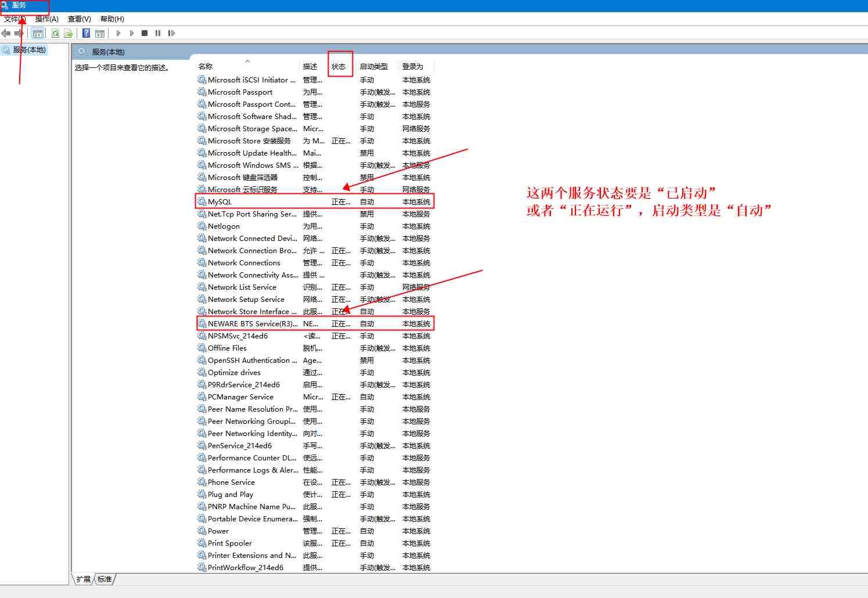Toggle the show/hide console tree icon
The image size is (868, 598).
tap(38, 33)
